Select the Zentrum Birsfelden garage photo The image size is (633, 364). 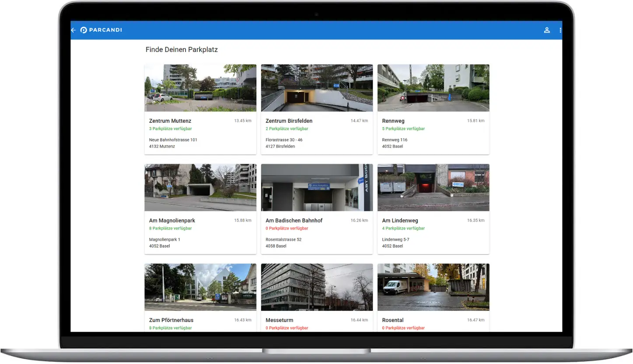coord(317,88)
